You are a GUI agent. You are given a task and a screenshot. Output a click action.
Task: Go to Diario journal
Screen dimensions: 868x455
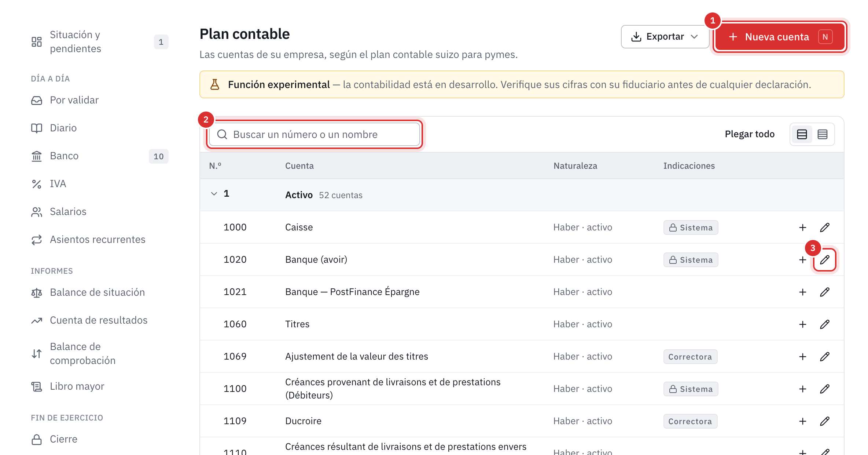click(99, 128)
